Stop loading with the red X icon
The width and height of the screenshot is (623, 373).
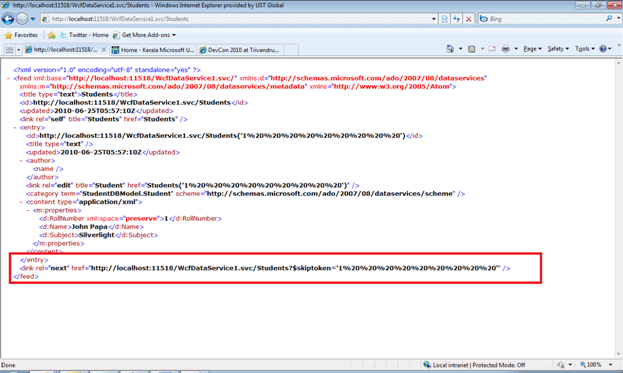coord(469,19)
